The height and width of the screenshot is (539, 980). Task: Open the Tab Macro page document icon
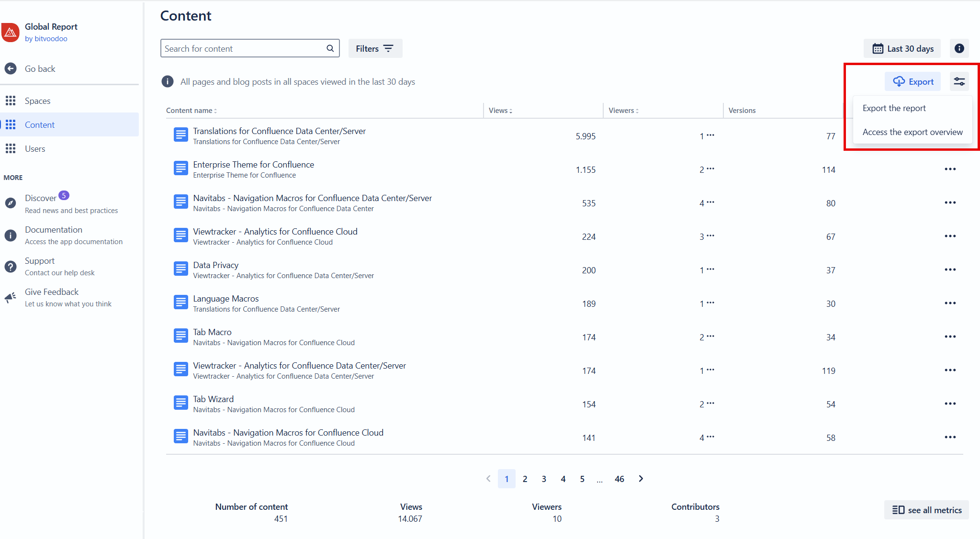[x=180, y=336]
